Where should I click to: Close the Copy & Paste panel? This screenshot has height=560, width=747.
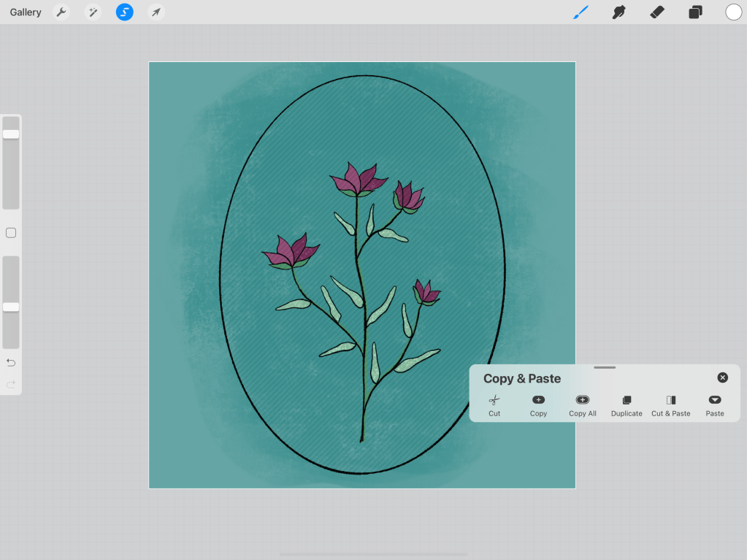[x=722, y=377]
